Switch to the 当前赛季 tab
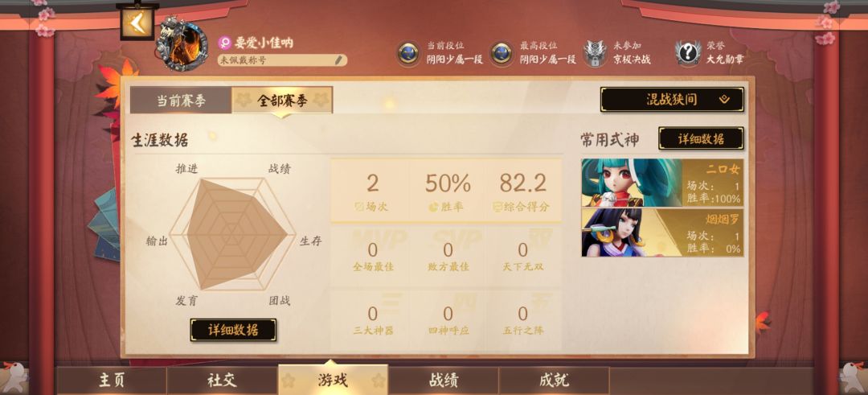This screenshot has width=868, height=395. pyautogui.click(x=181, y=101)
